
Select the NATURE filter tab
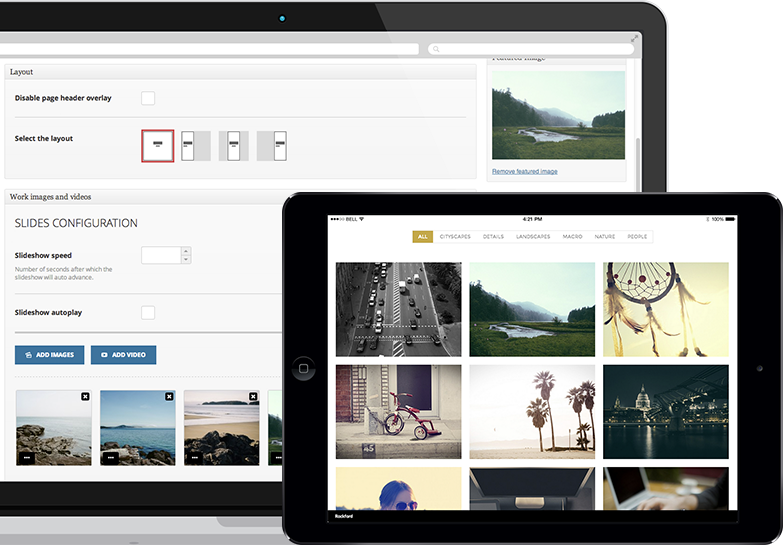pos(605,237)
